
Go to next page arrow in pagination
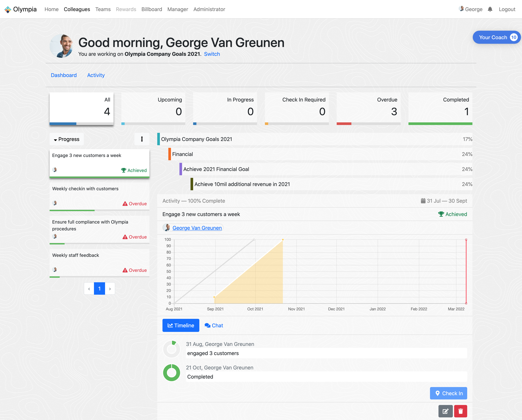(110, 288)
